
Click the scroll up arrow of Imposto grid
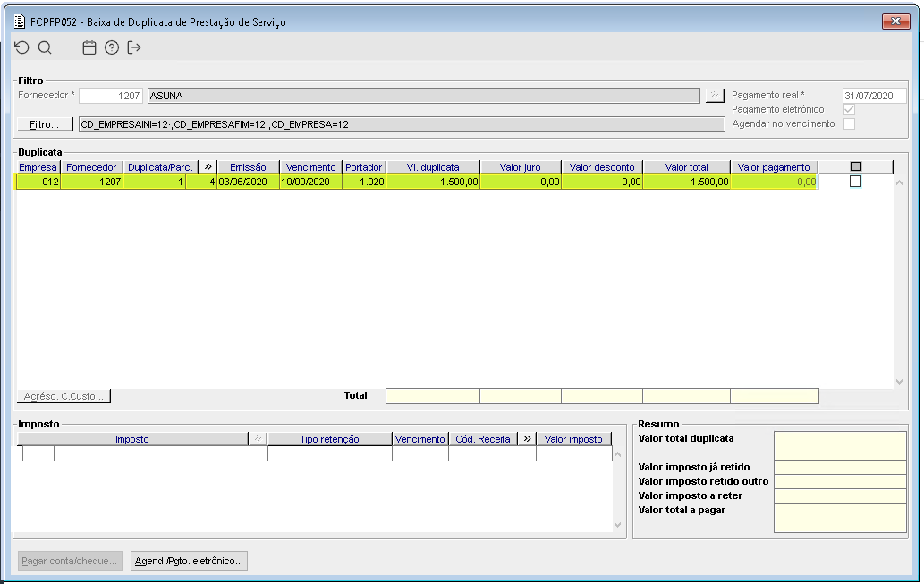tap(617, 454)
